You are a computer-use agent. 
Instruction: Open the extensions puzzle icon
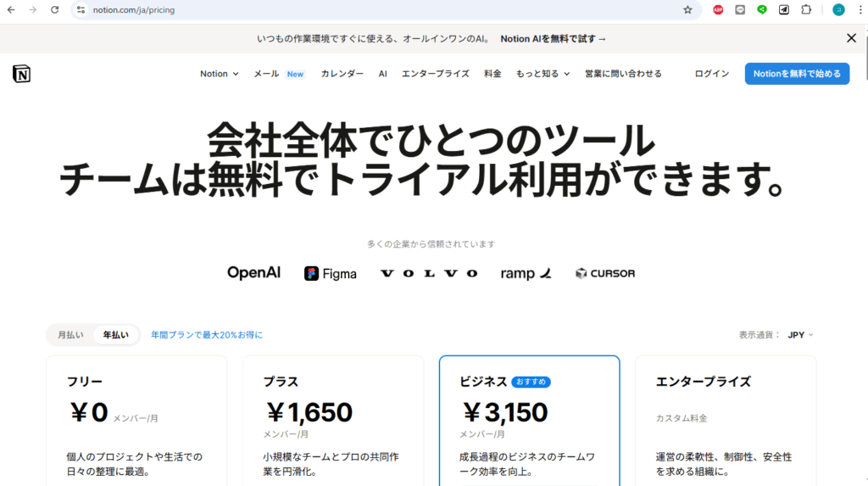(806, 10)
